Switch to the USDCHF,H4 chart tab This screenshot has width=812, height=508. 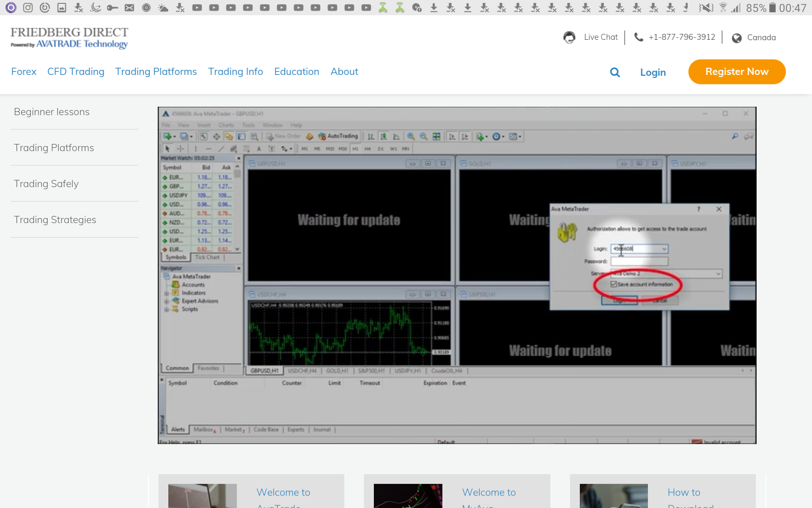point(302,371)
